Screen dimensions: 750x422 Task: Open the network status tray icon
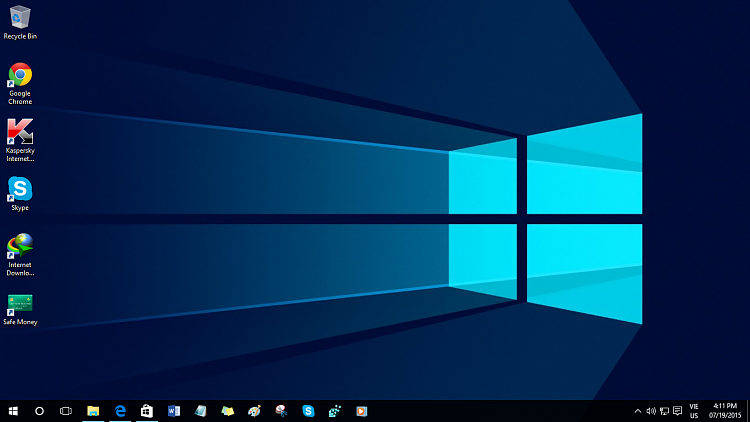[x=664, y=411]
